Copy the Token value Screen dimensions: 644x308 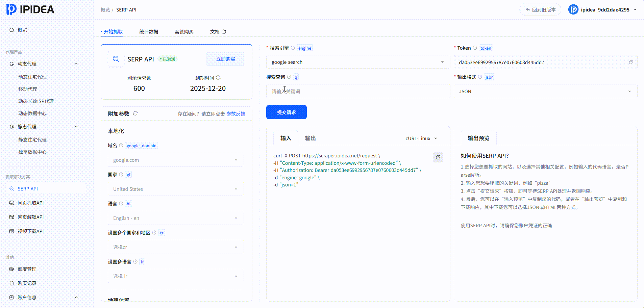630,62
